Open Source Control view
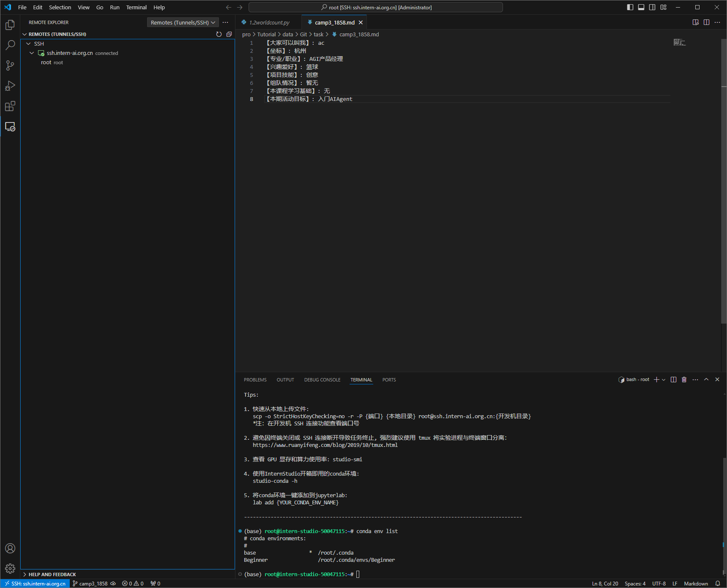727x588 pixels. [x=10, y=65]
